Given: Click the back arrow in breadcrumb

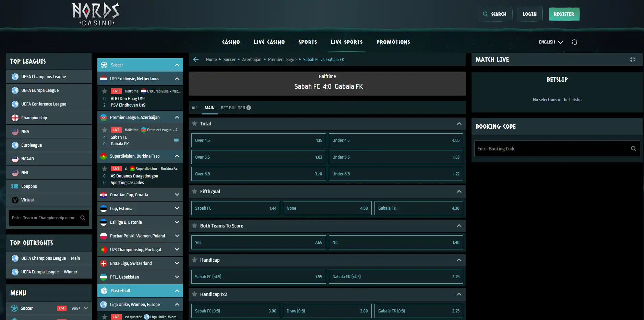Looking at the screenshot, I should (196, 59).
